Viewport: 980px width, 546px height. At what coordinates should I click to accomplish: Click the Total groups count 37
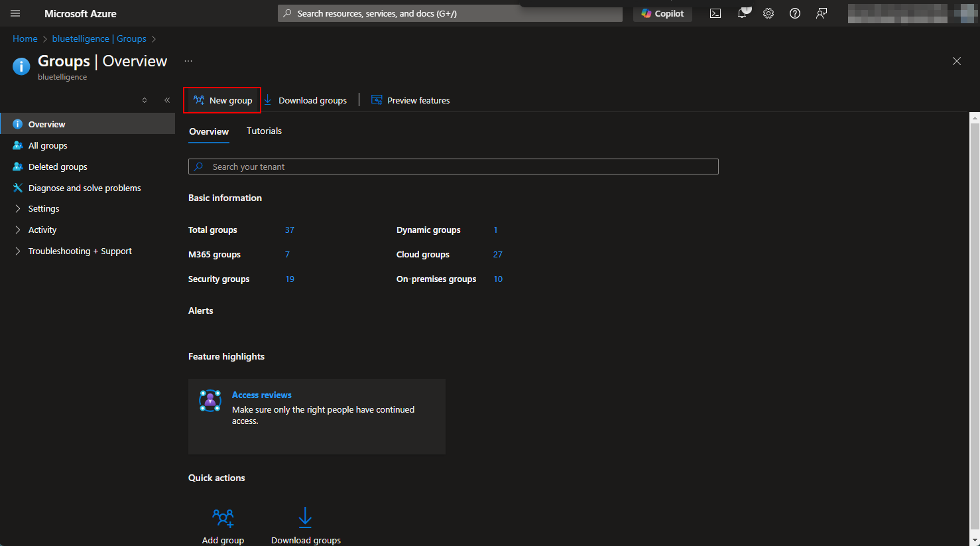click(289, 230)
